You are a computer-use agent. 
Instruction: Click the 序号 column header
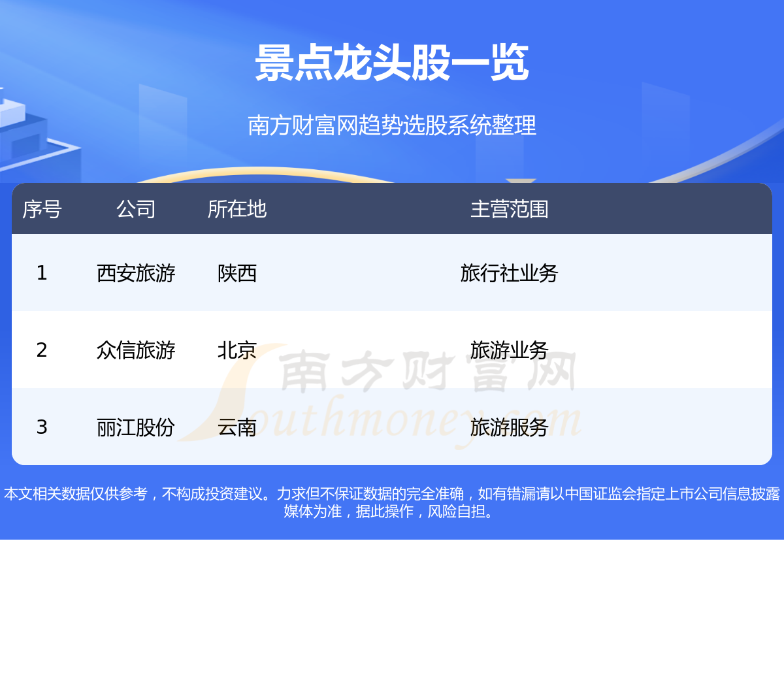42,209
